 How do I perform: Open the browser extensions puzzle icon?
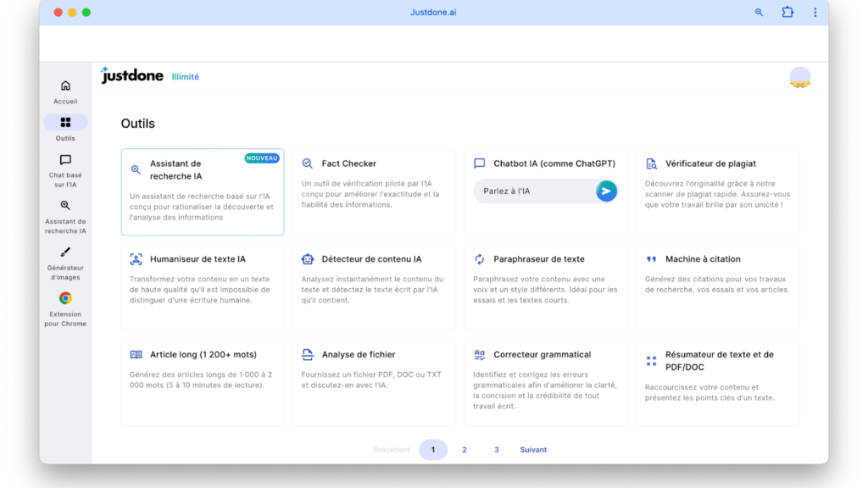click(787, 12)
